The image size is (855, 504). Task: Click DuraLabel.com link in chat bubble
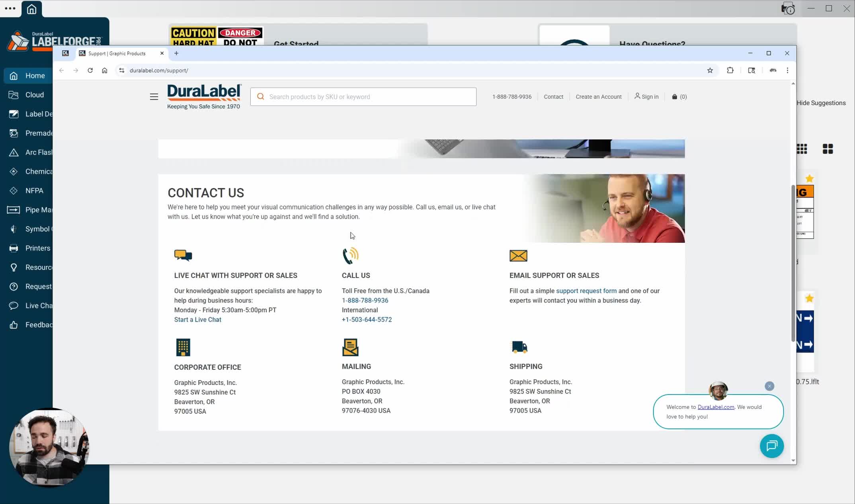[x=716, y=407]
